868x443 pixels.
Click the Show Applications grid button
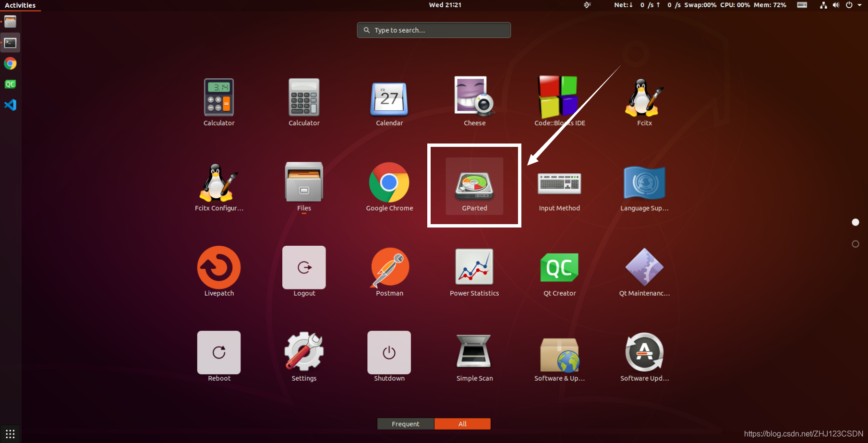pyautogui.click(x=10, y=434)
